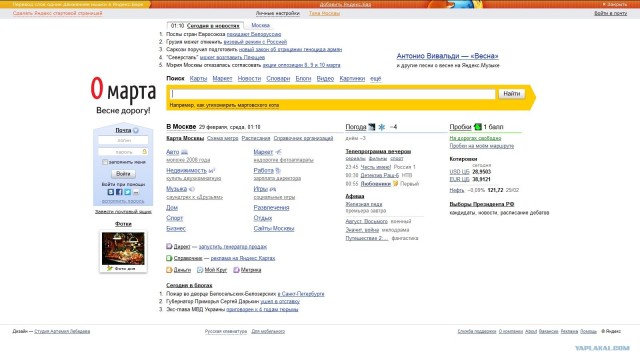Viewport: 640px width, 360px height.
Task: Sign in with the Facebook icon
Action: coord(119,192)
